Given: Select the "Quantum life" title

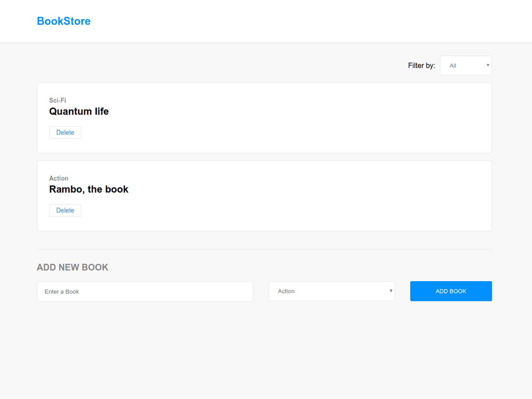Looking at the screenshot, I should click(79, 111).
